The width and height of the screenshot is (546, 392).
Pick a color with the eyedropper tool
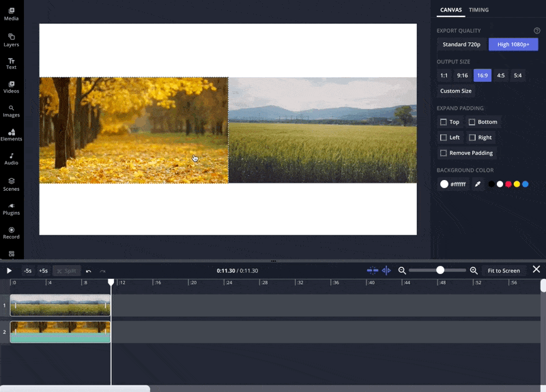tap(478, 184)
